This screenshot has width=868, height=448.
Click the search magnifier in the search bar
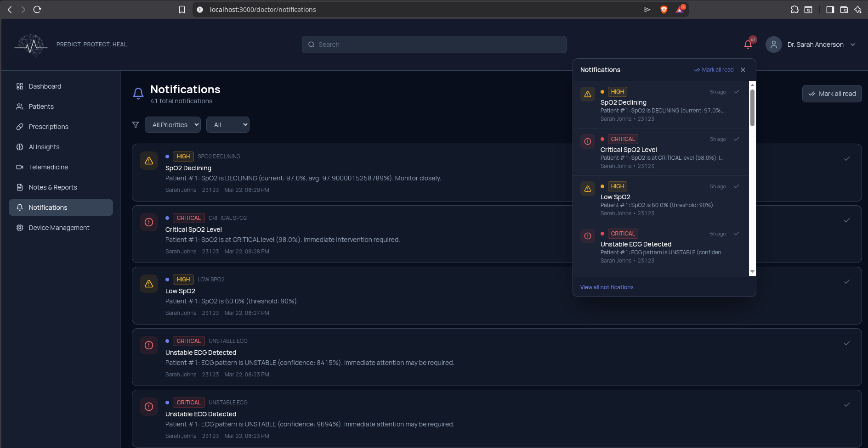pos(312,44)
